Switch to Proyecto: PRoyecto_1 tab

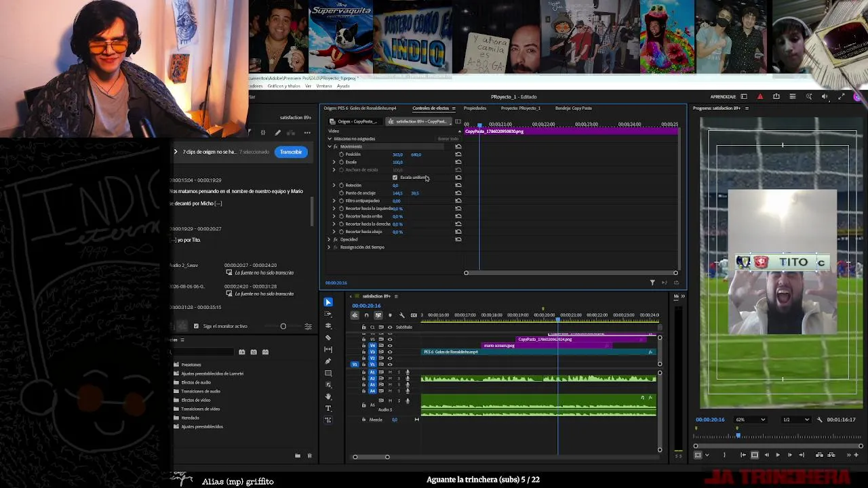(x=521, y=108)
